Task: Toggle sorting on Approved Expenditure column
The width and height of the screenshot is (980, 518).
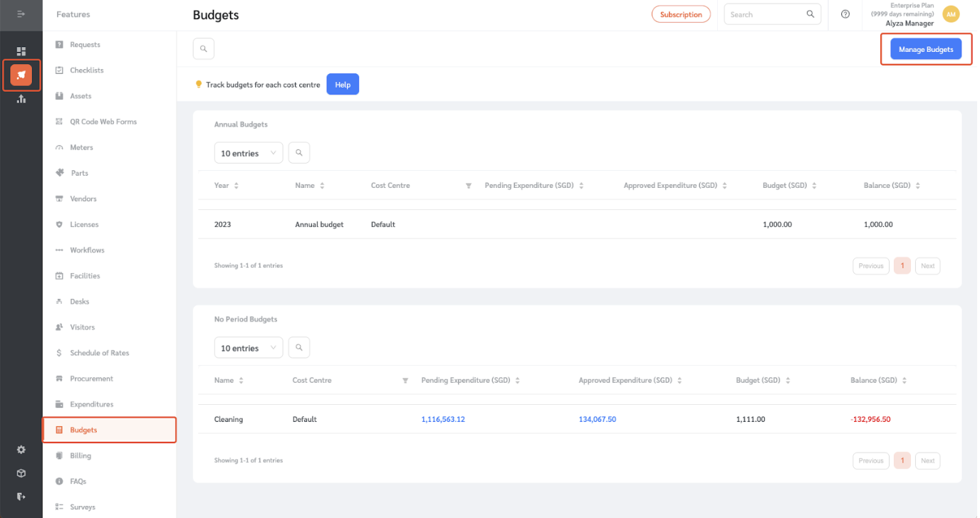Action: coord(724,185)
